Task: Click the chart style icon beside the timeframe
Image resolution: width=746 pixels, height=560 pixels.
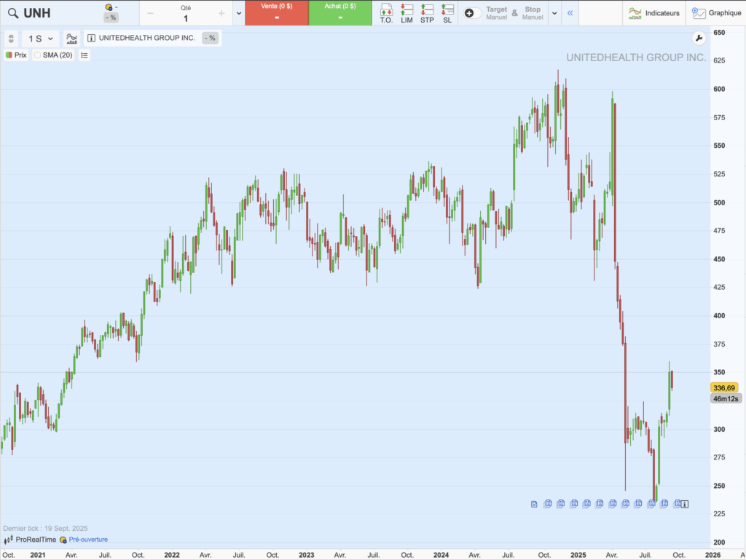Action: (x=71, y=38)
